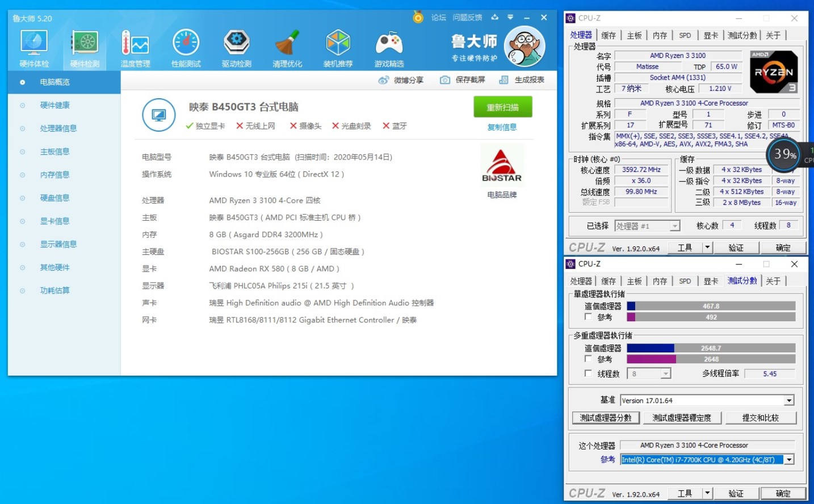Viewport: 814px width, 504px height.
Task: Click the multi-thread 2548.7 score bar
Action: [x=711, y=348]
